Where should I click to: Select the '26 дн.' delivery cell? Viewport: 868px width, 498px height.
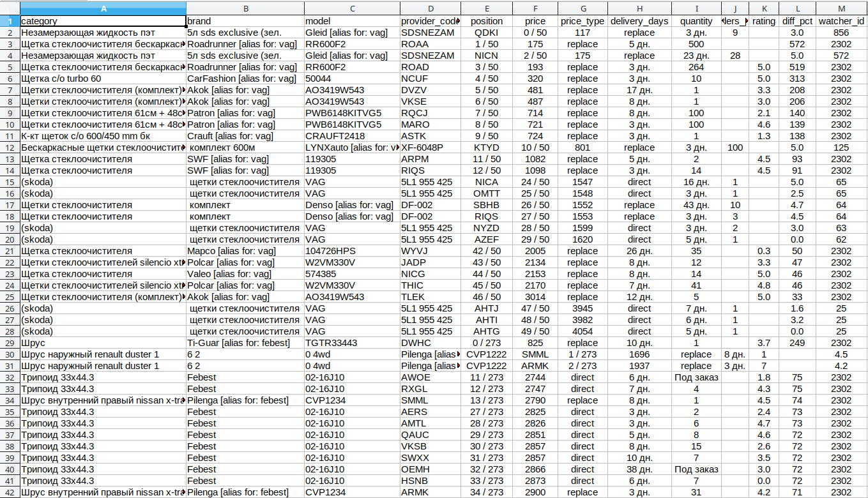pyautogui.click(x=639, y=251)
